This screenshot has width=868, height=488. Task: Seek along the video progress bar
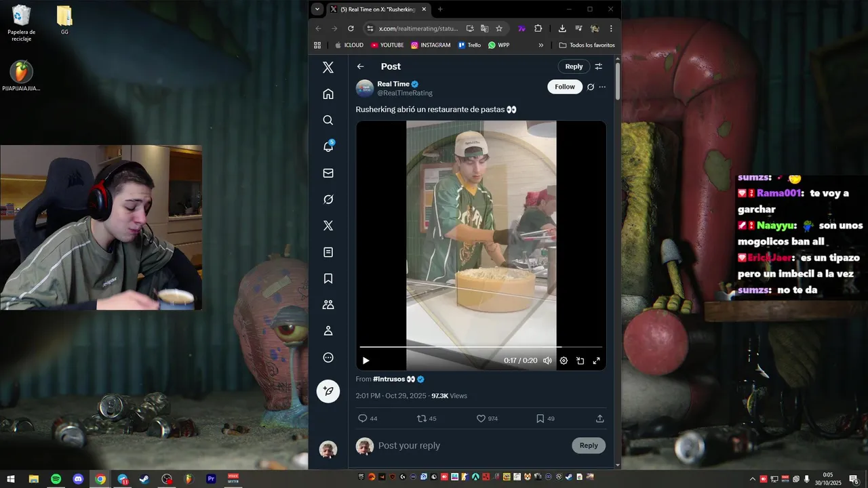click(x=481, y=347)
